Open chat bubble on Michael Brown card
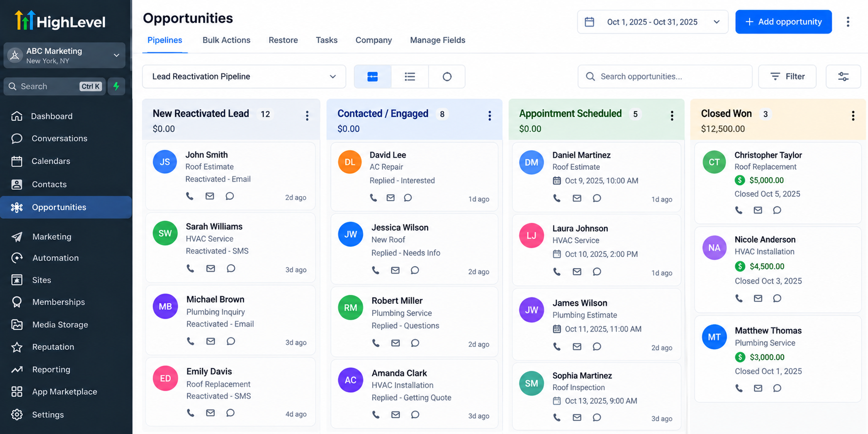The image size is (868, 434). [x=231, y=341]
